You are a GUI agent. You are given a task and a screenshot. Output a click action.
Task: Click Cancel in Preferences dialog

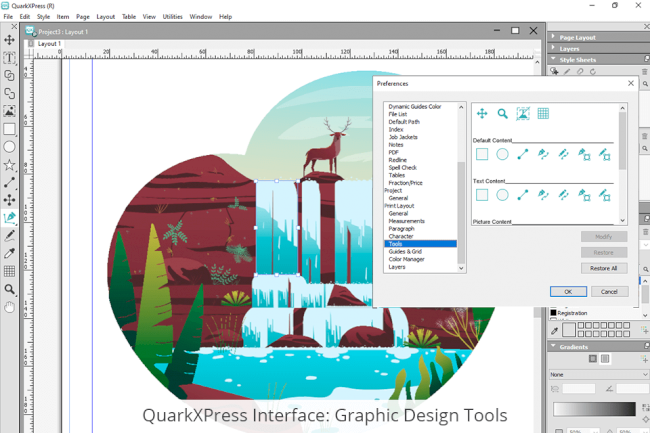609,292
